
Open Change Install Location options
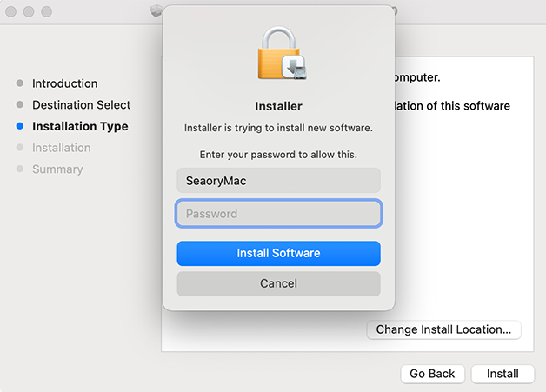click(x=443, y=329)
